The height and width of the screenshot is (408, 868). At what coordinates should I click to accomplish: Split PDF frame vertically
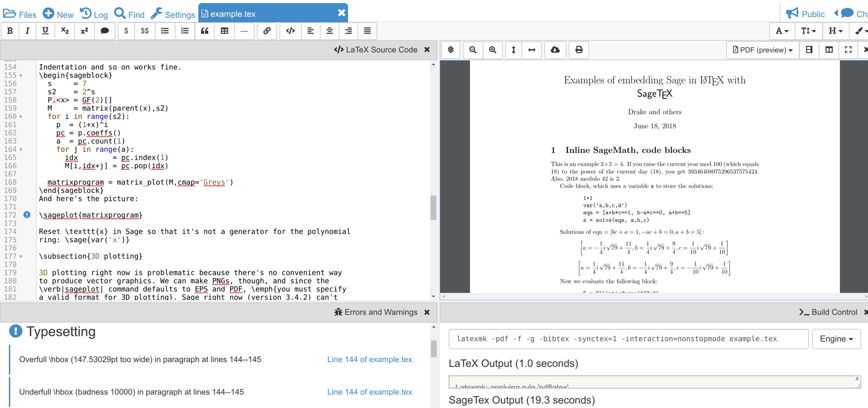[829, 50]
